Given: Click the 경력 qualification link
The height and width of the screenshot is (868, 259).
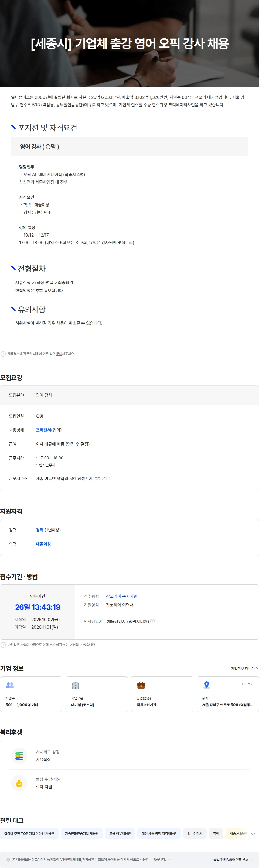Looking at the screenshot, I should point(39,530).
